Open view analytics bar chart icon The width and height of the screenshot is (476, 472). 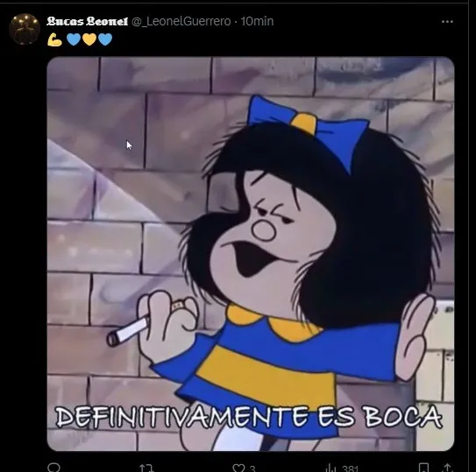click(x=330, y=468)
